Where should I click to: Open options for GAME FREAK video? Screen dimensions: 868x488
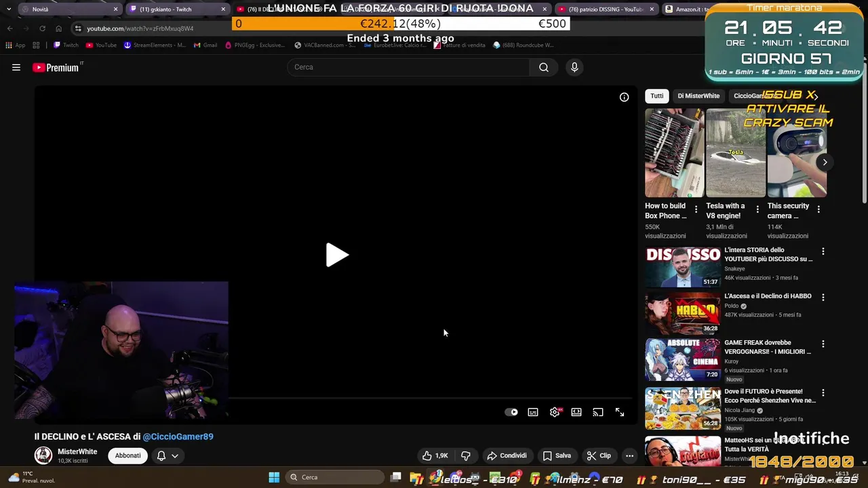(x=823, y=344)
